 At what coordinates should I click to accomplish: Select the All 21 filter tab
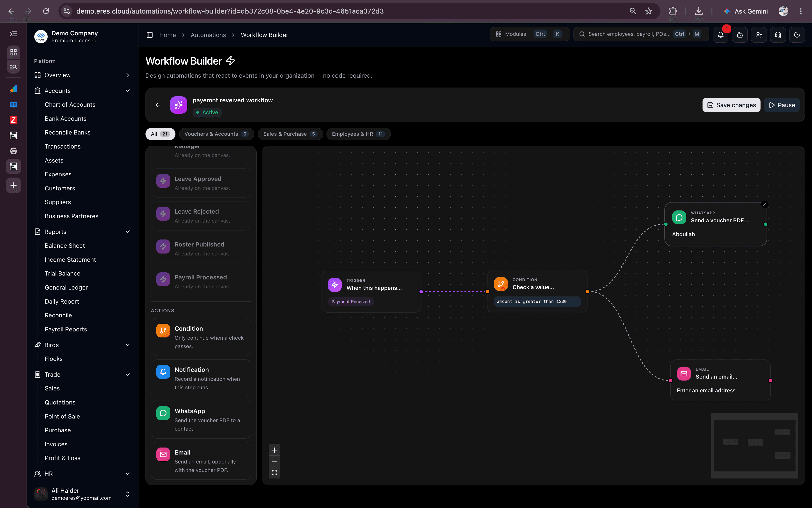(160, 134)
